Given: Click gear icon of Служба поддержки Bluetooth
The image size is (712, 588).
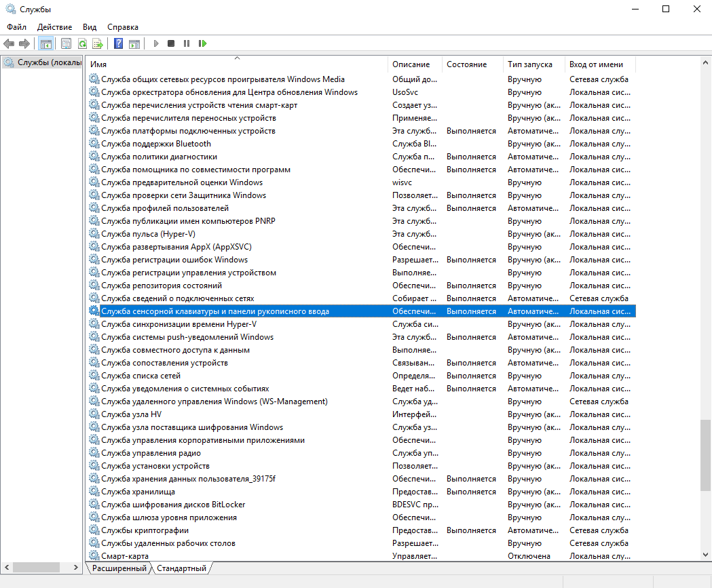Looking at the screenshot, I should coord(94,143).
